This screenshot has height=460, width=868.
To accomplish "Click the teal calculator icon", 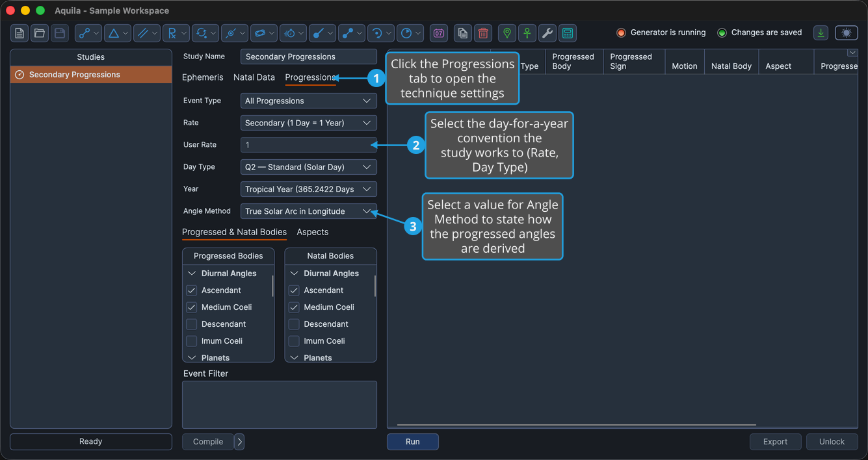I will click(568, 33).
